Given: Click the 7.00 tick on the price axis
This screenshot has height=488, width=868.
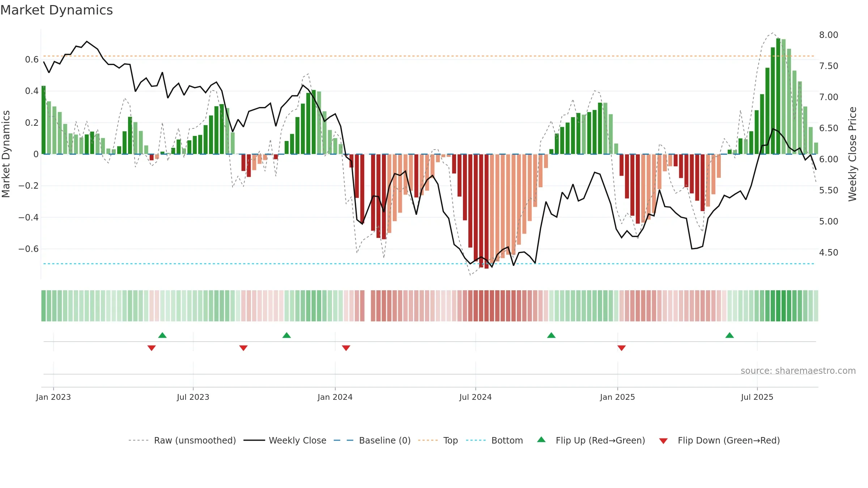Looking at the screenshot, I should [829, 97].
